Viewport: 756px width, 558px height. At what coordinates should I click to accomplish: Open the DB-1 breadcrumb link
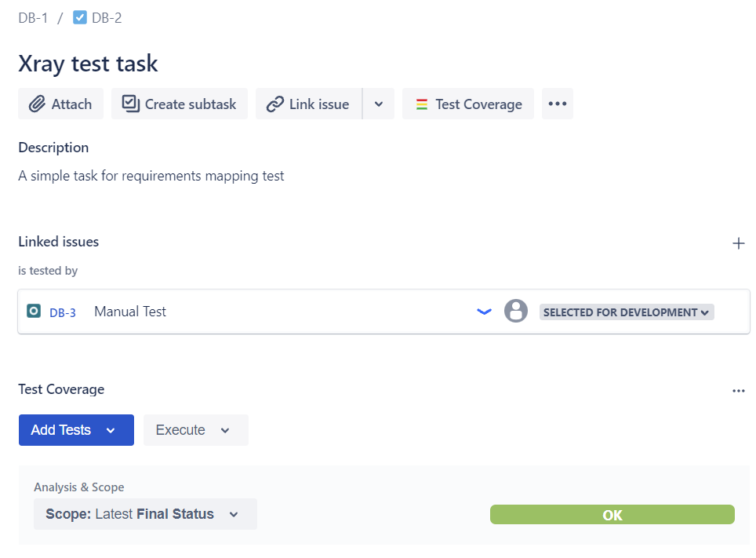[32, 16]
